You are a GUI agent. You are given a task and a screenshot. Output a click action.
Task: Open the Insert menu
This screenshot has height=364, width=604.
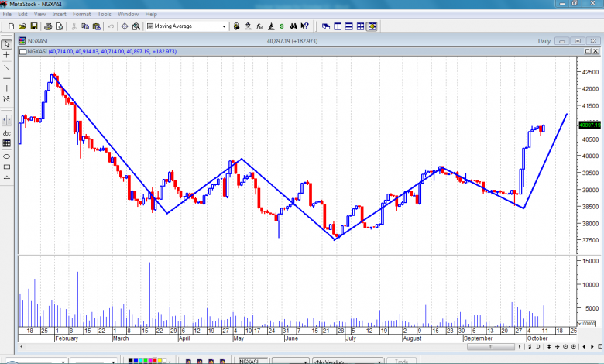59,14
